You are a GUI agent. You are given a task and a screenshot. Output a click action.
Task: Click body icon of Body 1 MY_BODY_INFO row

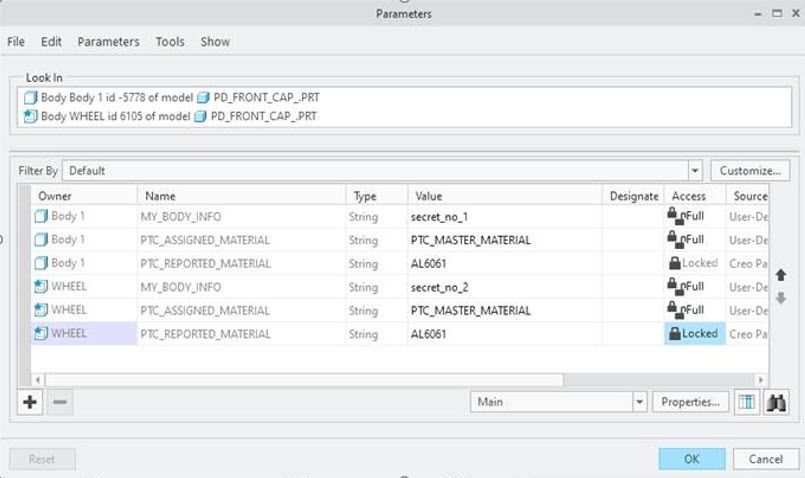(x=41, y=216)
